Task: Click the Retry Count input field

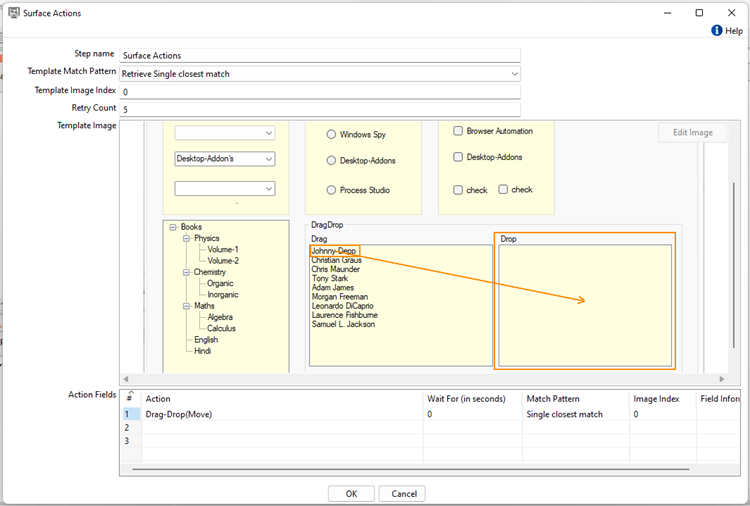Action: coord(320,108)
